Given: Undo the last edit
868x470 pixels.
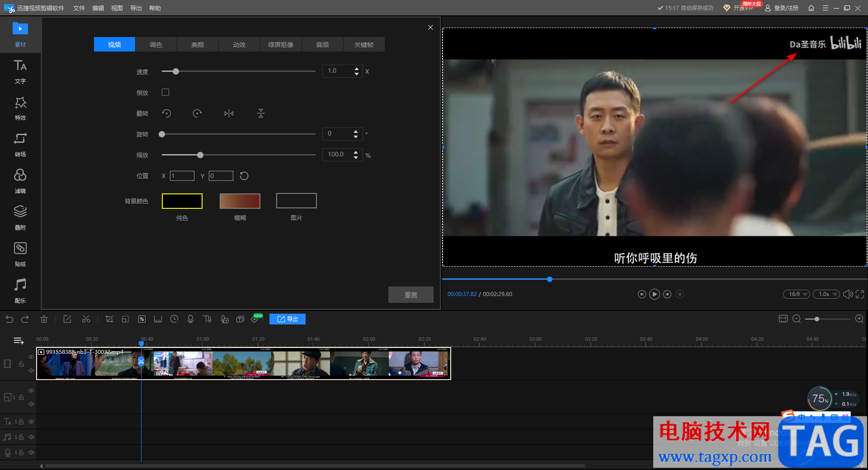Looking at the screenshot, I should (x=9, y=319).
